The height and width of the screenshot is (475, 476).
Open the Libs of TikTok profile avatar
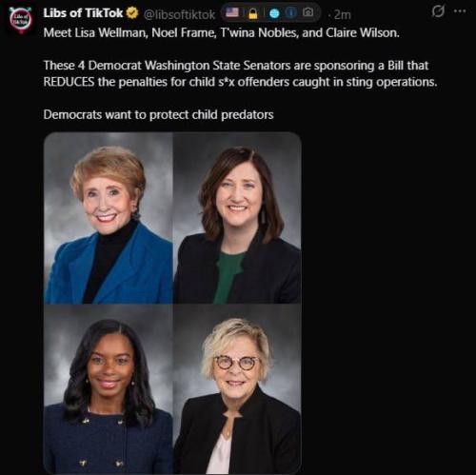(21, 20)
